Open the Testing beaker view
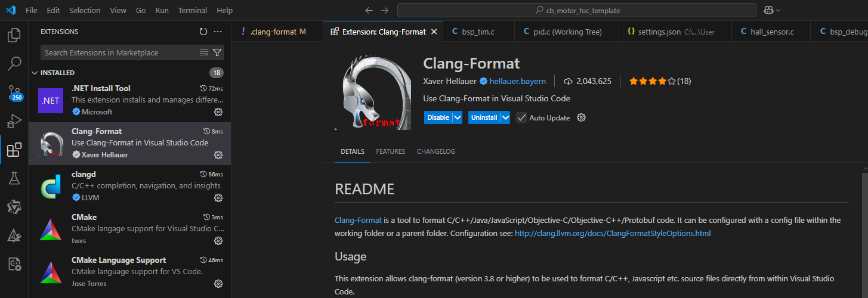 (14, 178)
